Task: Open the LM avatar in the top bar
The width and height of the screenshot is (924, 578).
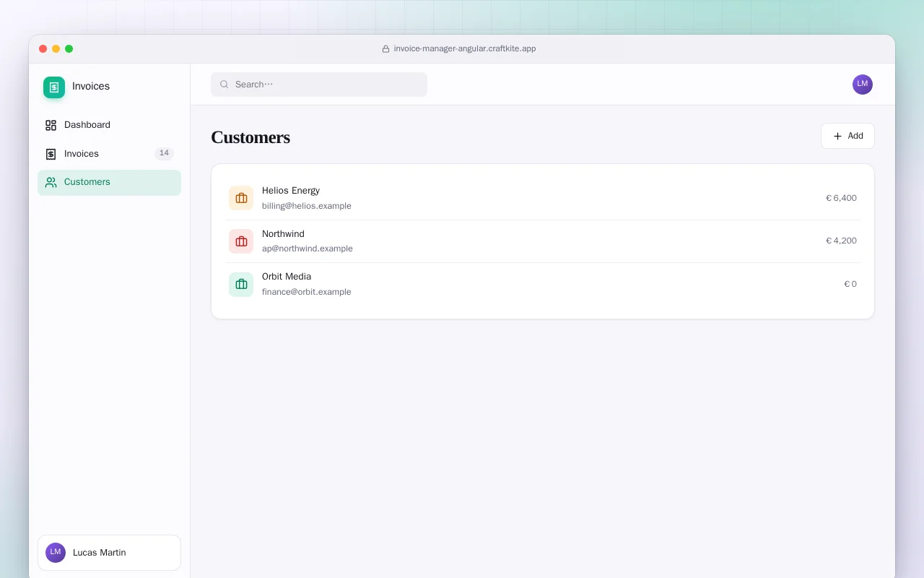Action: point(863,85)
